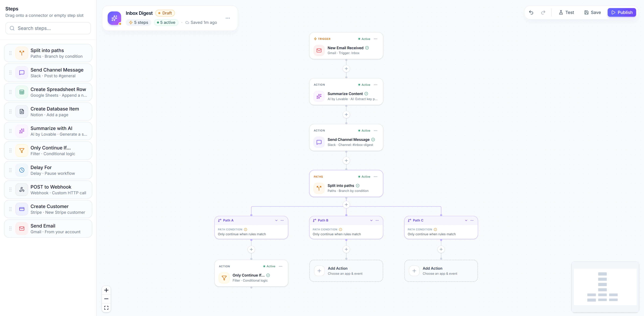The image size is (644, 316).
Task: Click Path C condition warning icon
Action: click(435, 229)
